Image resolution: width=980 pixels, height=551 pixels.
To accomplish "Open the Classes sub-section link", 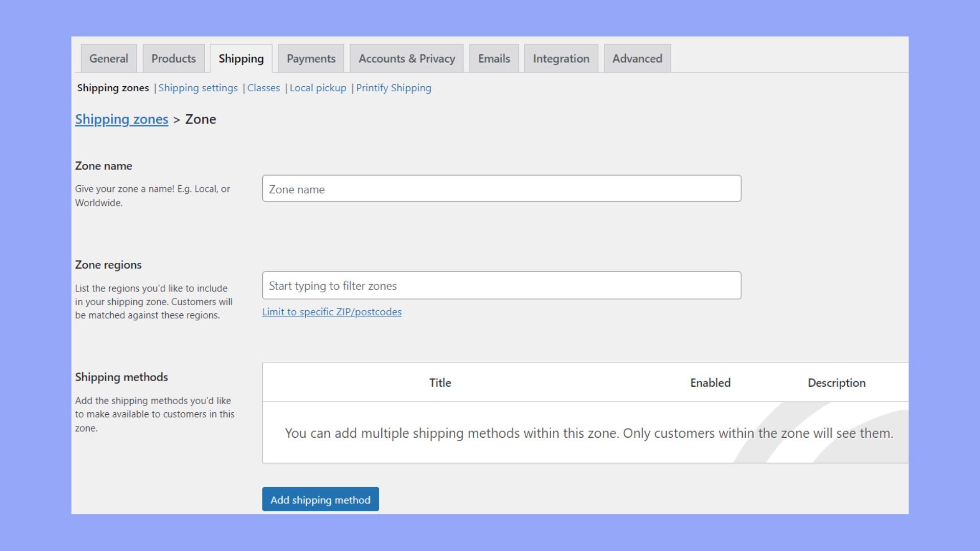I will click(x=263, y=88).
